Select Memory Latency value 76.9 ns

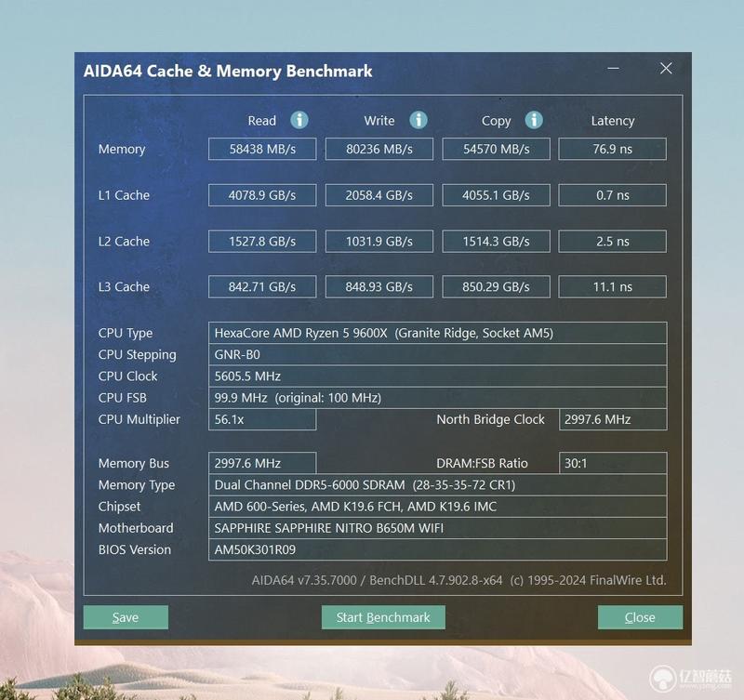click(x=613, y=149)
